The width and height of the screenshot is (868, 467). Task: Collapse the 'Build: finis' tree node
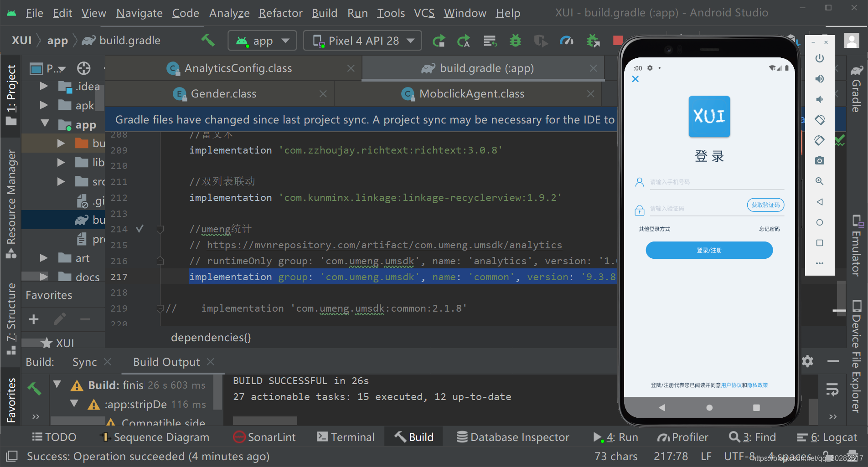pos(57,385)
